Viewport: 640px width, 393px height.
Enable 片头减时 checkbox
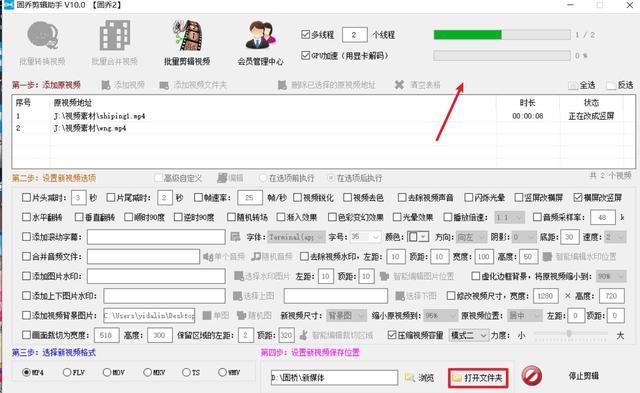point(26,198)
